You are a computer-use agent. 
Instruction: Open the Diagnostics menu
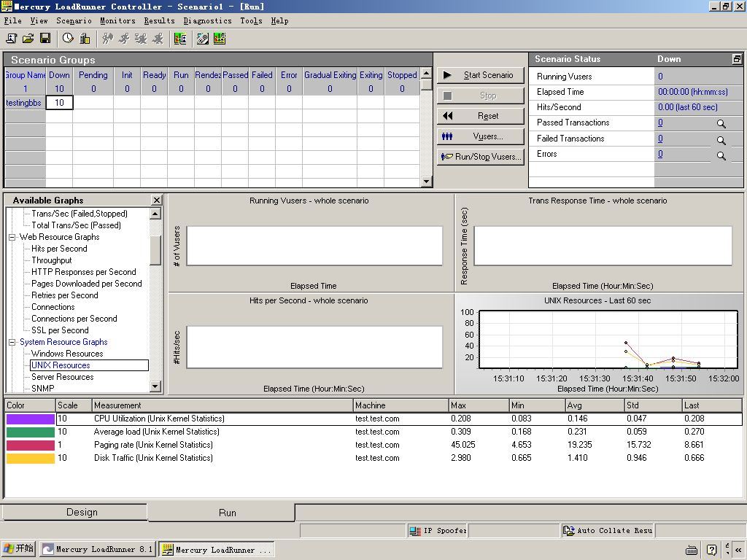pyautogui.click(x=207, y=20)
